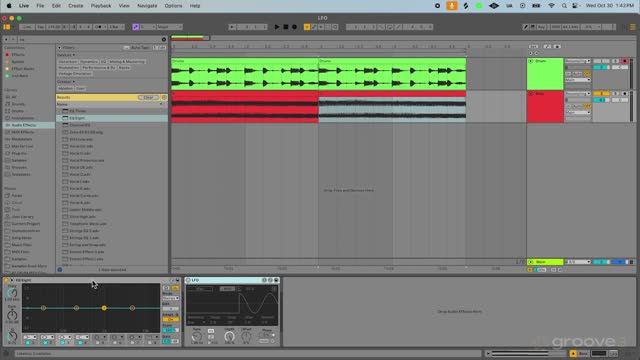This screenshot has width=640, height=360.
Task: Click the selected yellow EQ band 3 node
Action: click(104, 308)
